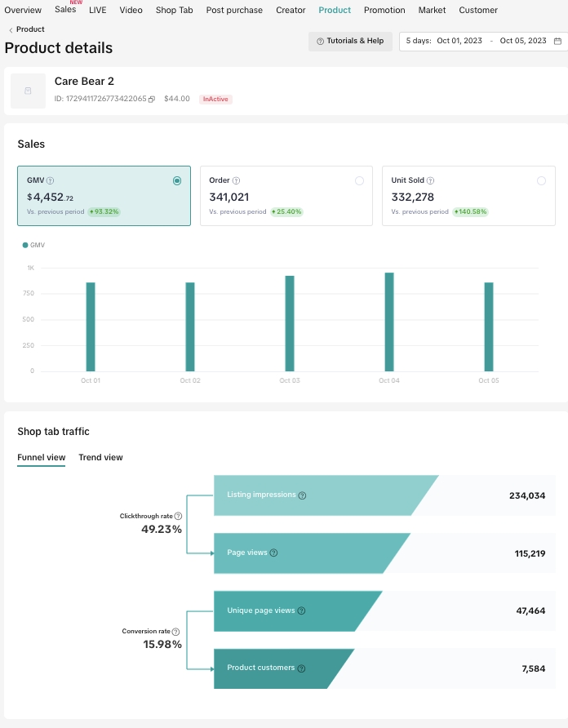Open the Promotion menu tab

384,10
